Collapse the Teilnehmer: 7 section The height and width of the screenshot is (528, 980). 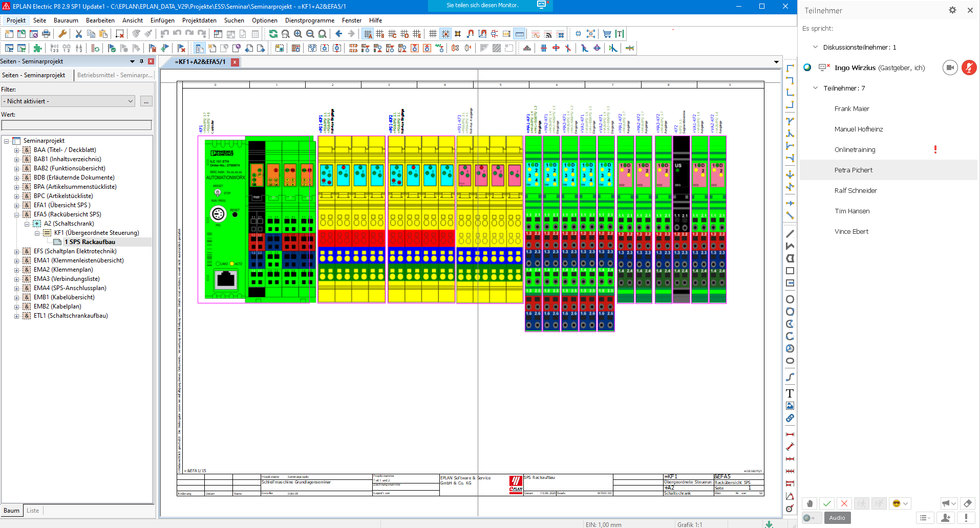point(815,88)
